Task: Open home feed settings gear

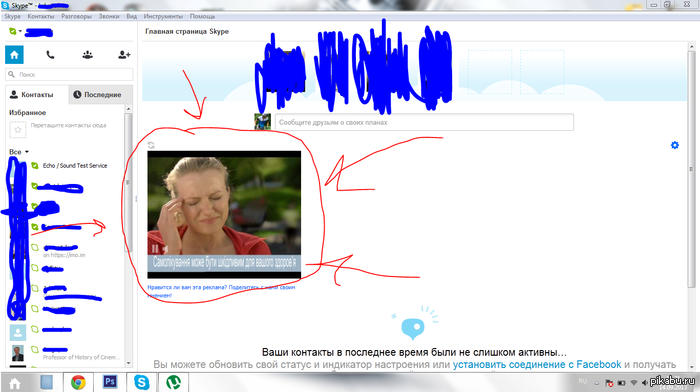Action: 675,145
